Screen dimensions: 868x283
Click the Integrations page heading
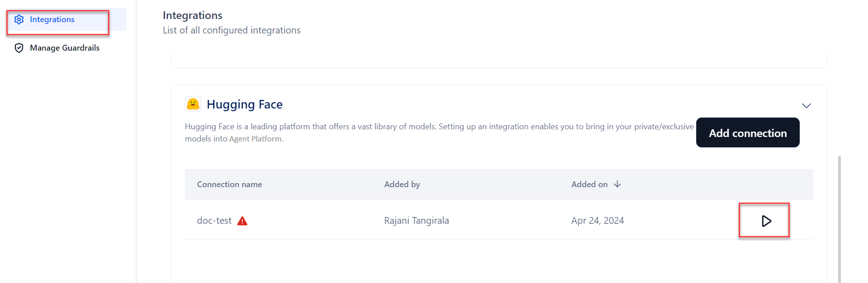click(193, 15)
